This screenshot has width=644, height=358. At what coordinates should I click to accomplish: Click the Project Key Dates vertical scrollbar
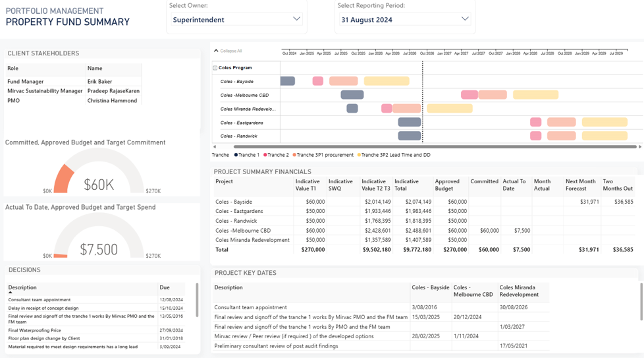(642, 301)
